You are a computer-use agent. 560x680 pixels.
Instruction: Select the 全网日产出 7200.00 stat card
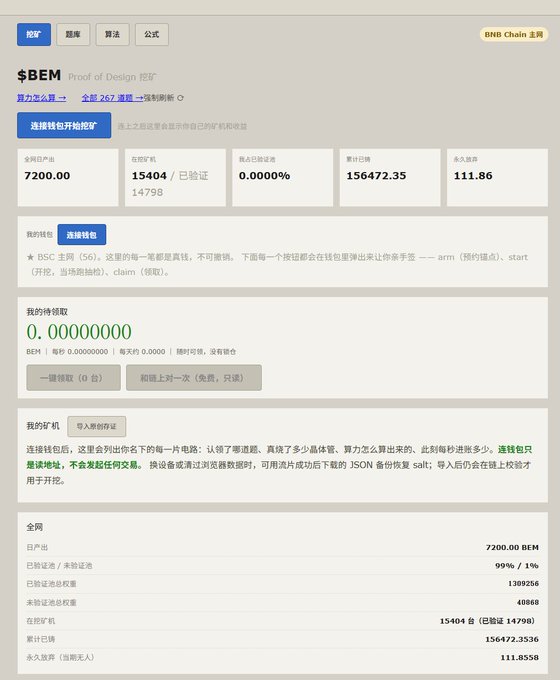(68, 177)
